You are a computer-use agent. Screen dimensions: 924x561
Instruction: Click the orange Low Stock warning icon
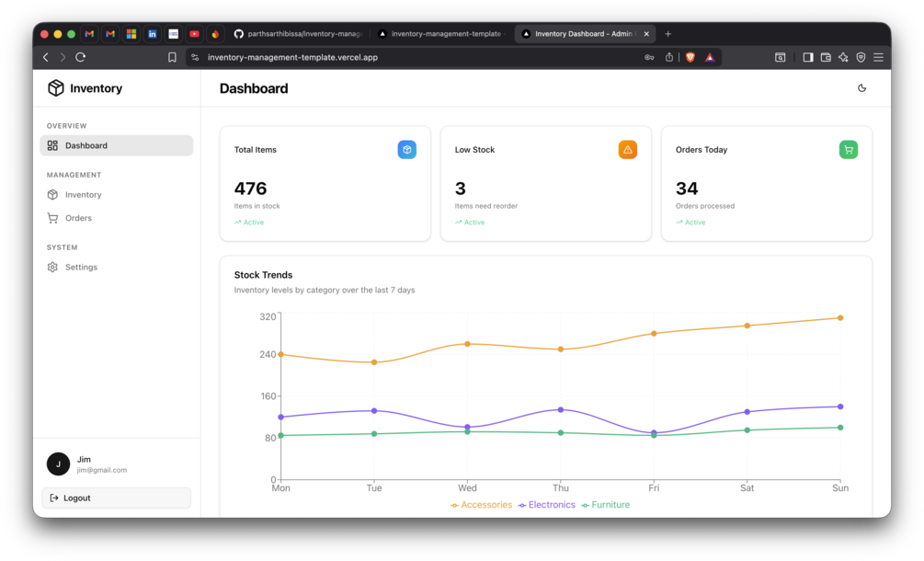pos(628,150)
